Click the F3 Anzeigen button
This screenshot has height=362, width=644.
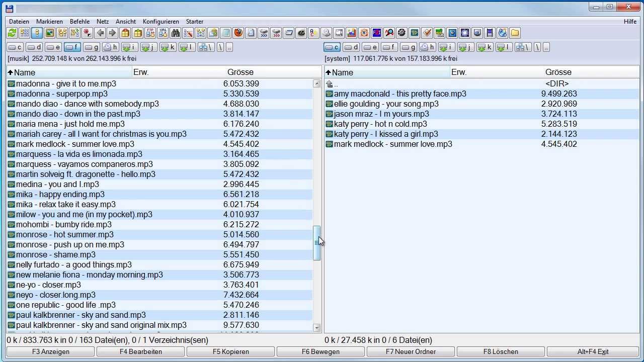(51, 351)
